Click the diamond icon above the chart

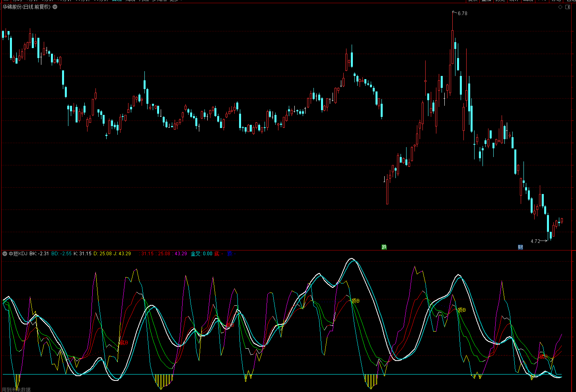pyautogui.click(x=560, y=7)
